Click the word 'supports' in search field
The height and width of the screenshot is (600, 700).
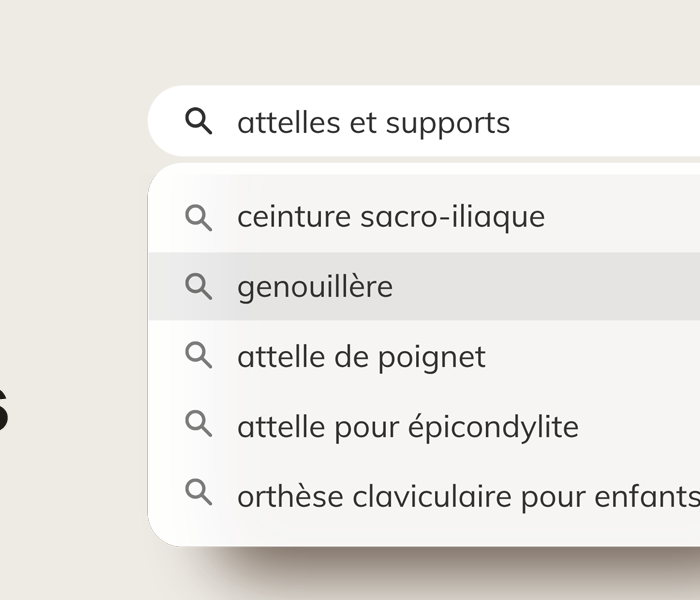tap(448, 125)
